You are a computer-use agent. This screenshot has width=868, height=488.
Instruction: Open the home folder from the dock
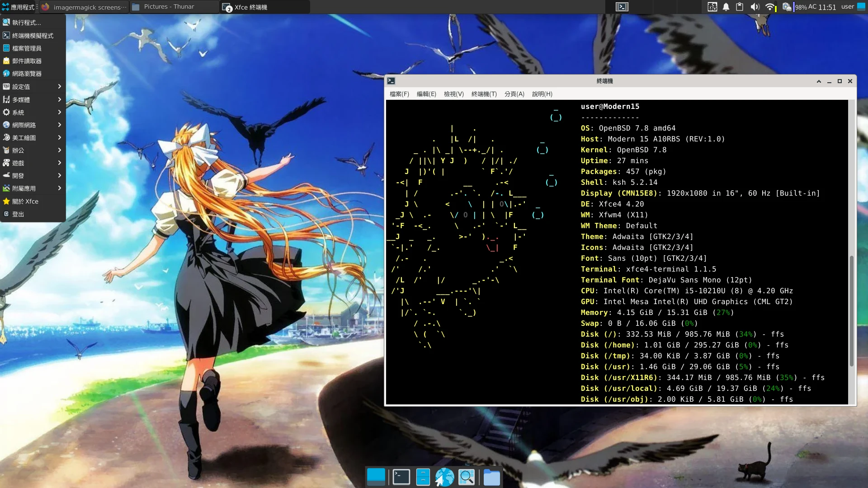click(491, 477)
